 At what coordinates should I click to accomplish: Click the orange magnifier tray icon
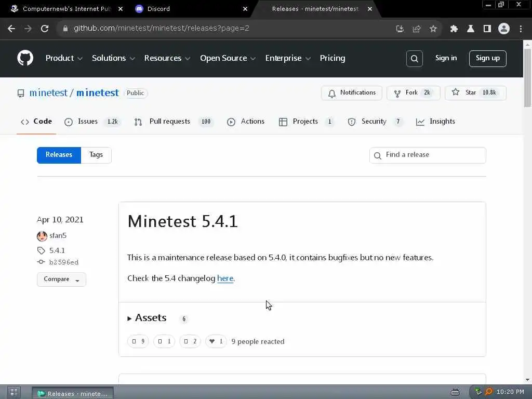(488, 392)
